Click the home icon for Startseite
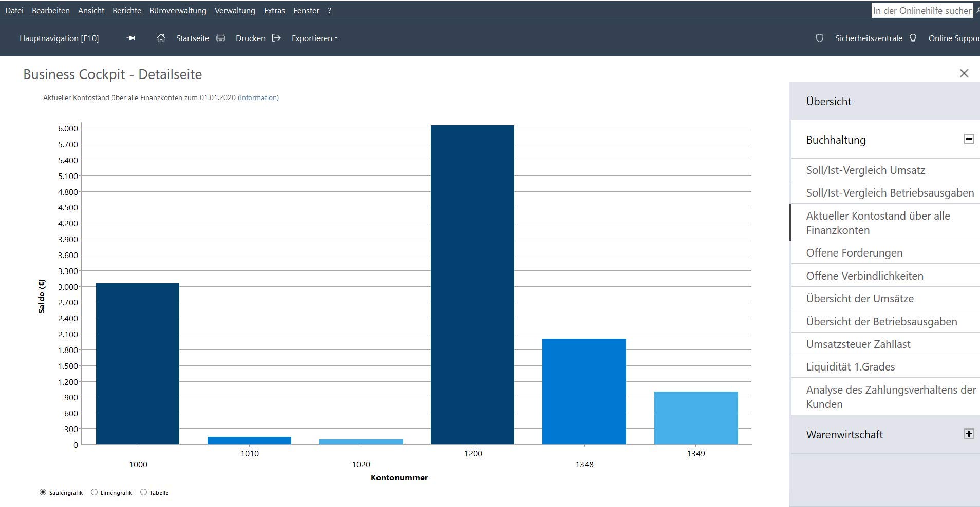The width and height of the screenshot is (980, 507). 161,38
